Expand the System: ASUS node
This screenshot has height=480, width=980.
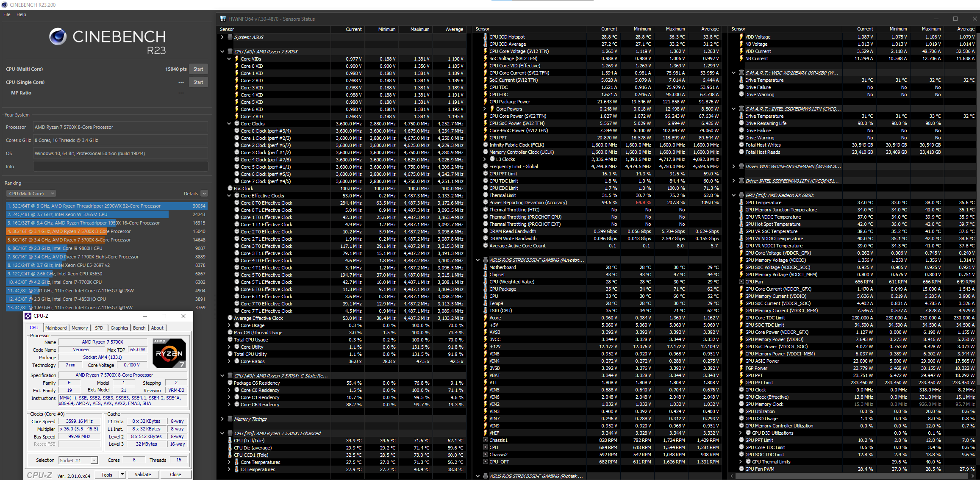[x=222, y=37]
